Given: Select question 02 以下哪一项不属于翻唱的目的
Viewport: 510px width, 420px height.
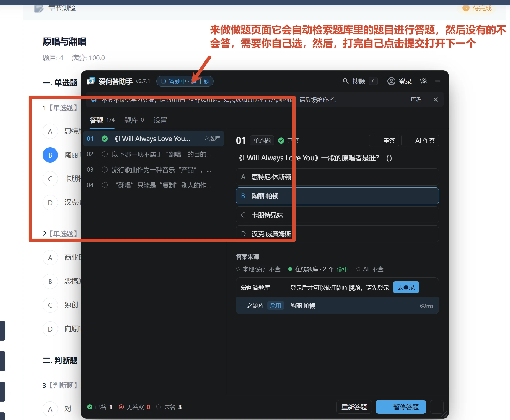Looking at the screenshot, I should pyautogui.click(x=154, y=154).
